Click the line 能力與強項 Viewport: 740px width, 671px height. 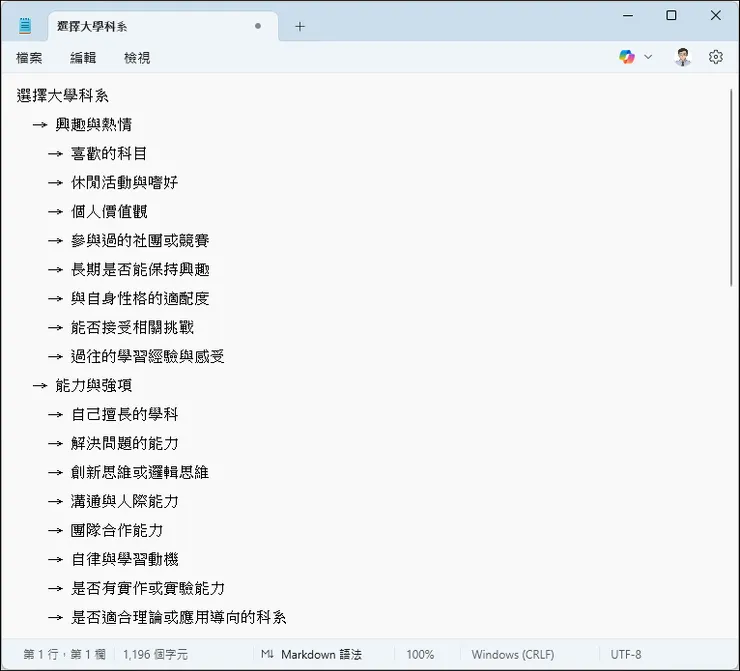tap(93, 386)
